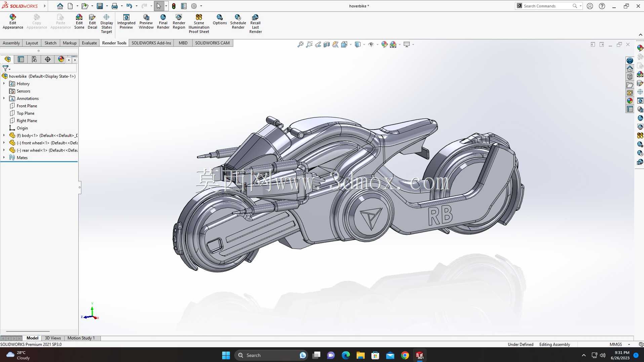Open Scene Illumination Proof Sheet
The height and width of the screenshot is (362, 644).
(x=199, y=24)
